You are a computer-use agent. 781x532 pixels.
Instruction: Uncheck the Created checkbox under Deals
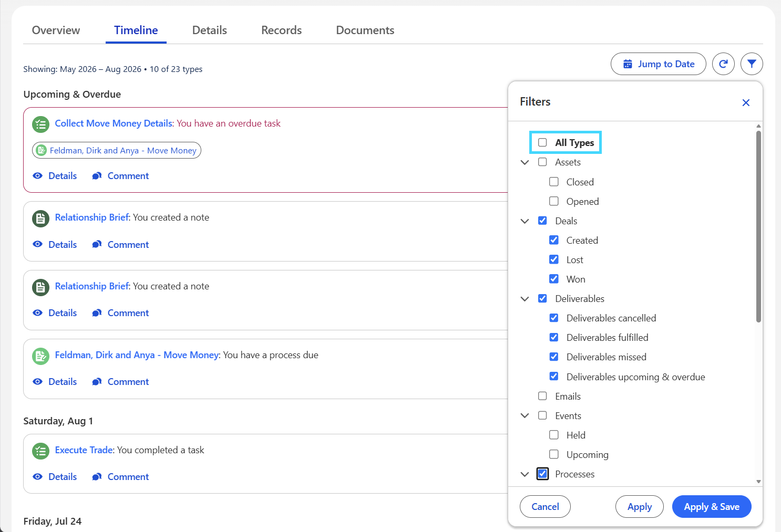point(554,240)
